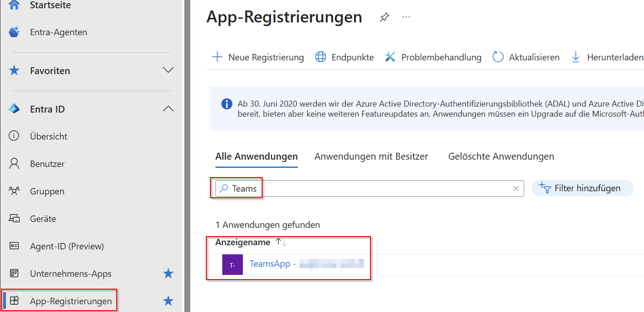Click the Entra-Agenten icon
644x312 pixels.
[x=14, y=32]
